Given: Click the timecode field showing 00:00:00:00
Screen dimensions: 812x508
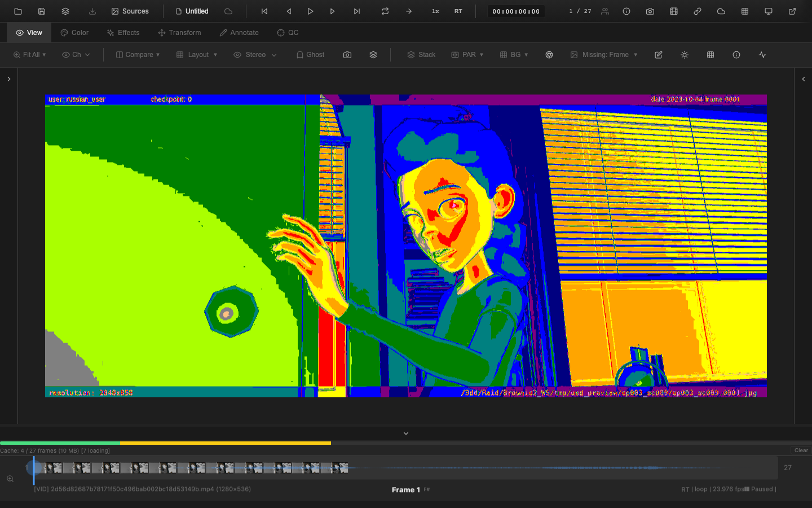Looking at the screenshot, I should (515, 11).
